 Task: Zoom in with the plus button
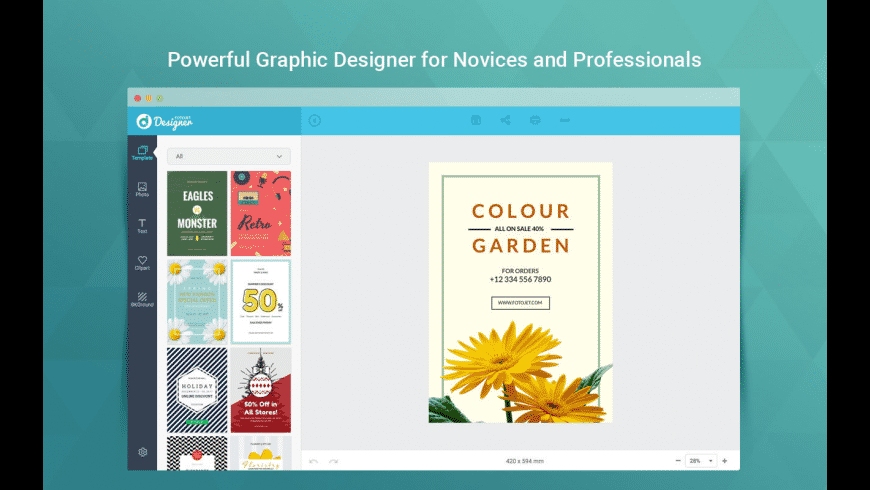click(x=725, y=461)
